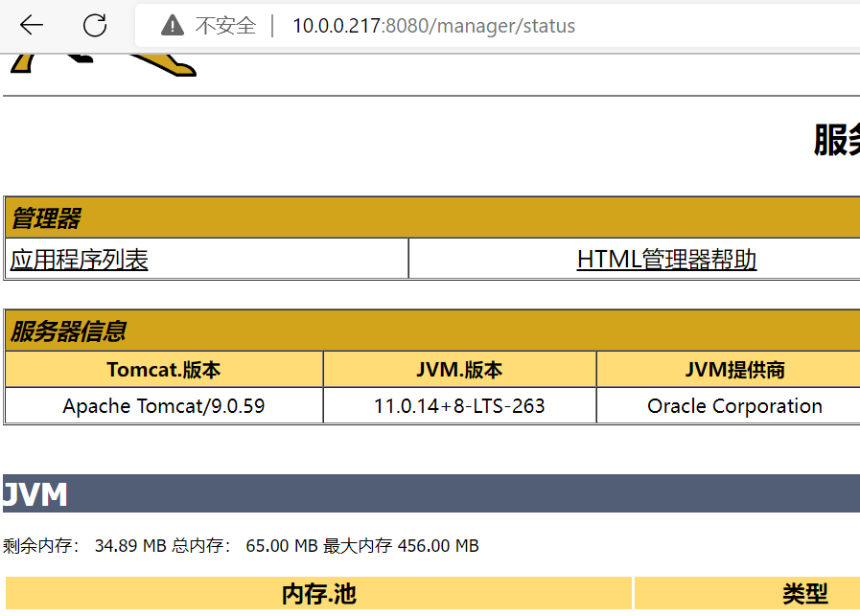The image size is (860, 616).
Task: Click the 类型 column header
Action: click(x=804, y=594)
